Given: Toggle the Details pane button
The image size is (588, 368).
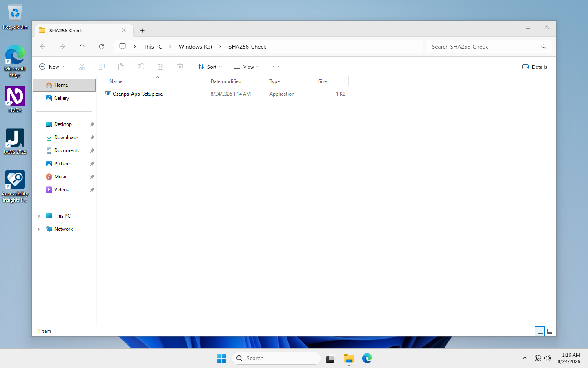Looking at the screenshot, I should coord(535,67).
